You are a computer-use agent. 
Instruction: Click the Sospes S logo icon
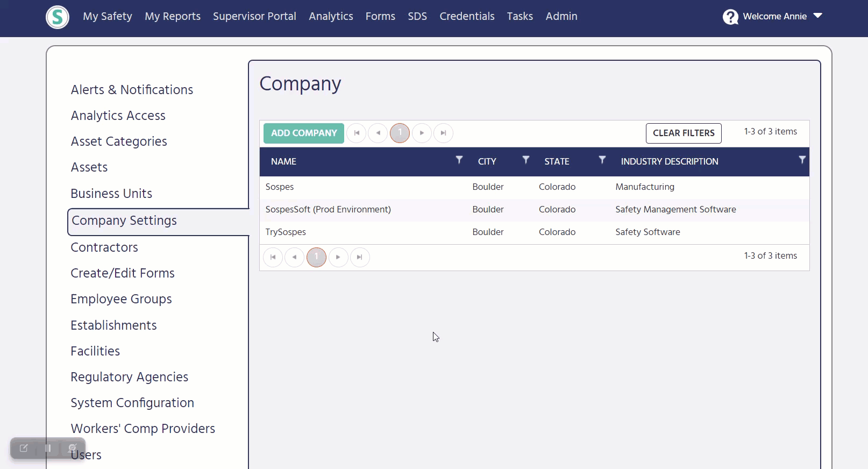(58, 17)
